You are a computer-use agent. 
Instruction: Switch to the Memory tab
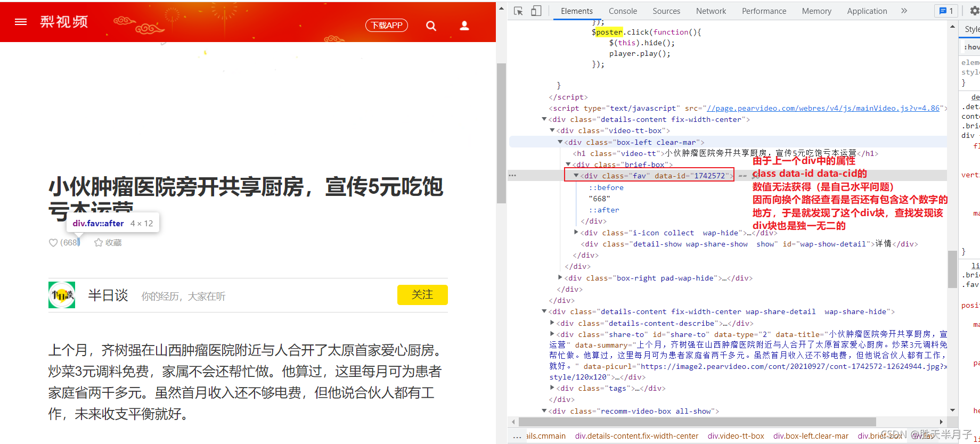(816, 11)
